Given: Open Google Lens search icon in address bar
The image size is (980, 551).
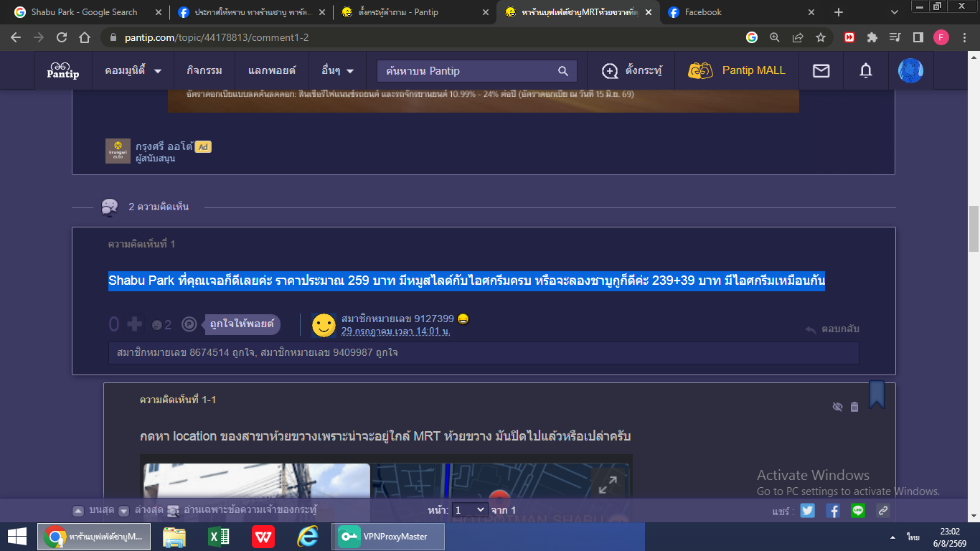Looking at the screenshot, I should (x=752, y=37).
